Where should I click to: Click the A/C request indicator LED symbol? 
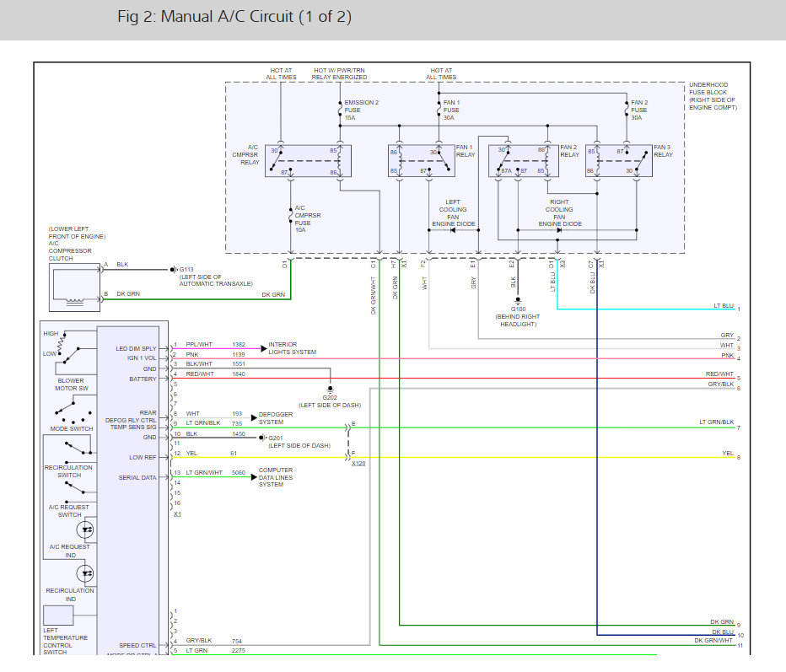coord(84,529)
